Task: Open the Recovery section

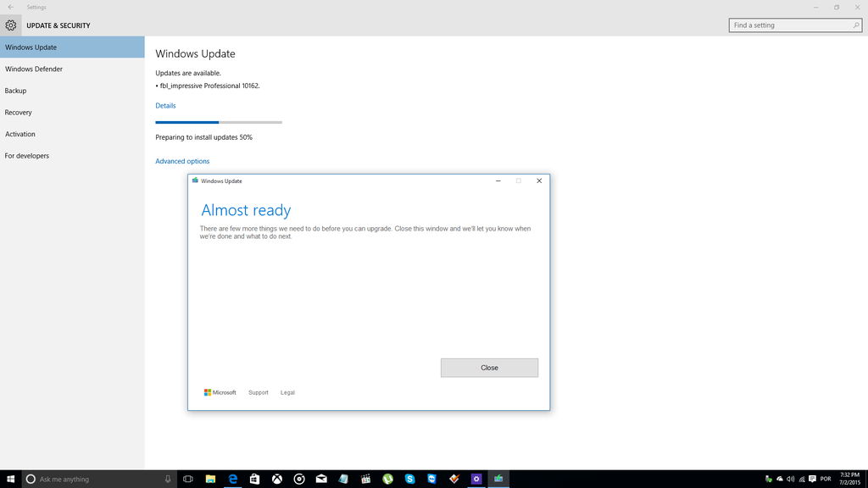Action: point(72,113)
